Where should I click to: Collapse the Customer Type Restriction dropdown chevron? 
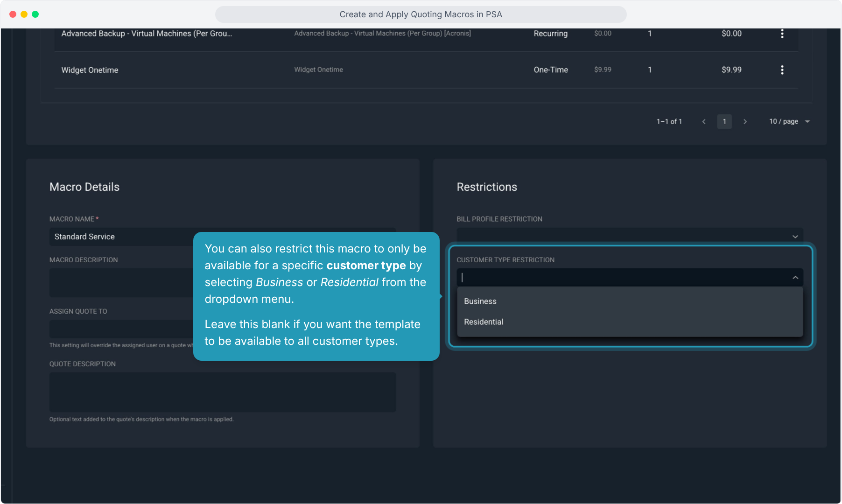(x=795, y=278)
